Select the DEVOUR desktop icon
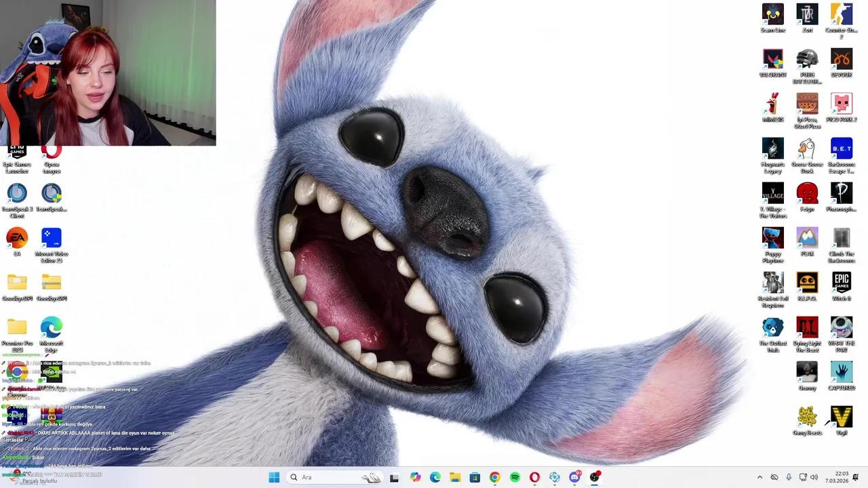This screenshot has height=488, width=868. 841,63
